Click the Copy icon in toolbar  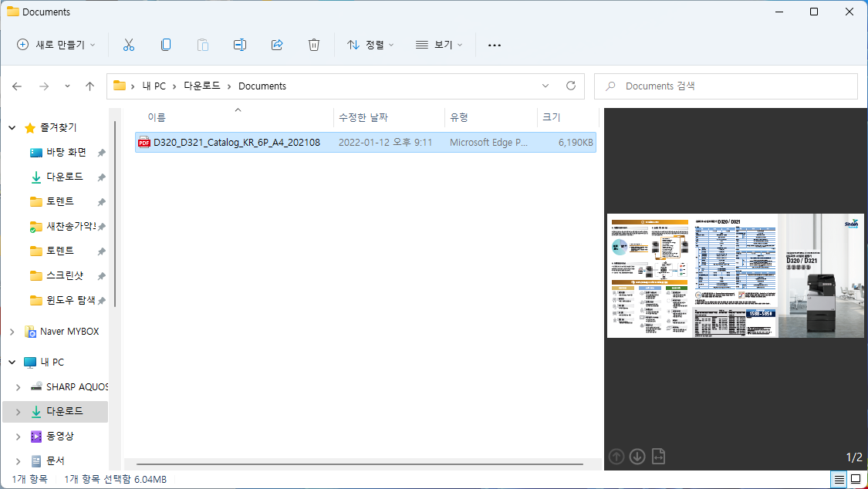[166, 45]
